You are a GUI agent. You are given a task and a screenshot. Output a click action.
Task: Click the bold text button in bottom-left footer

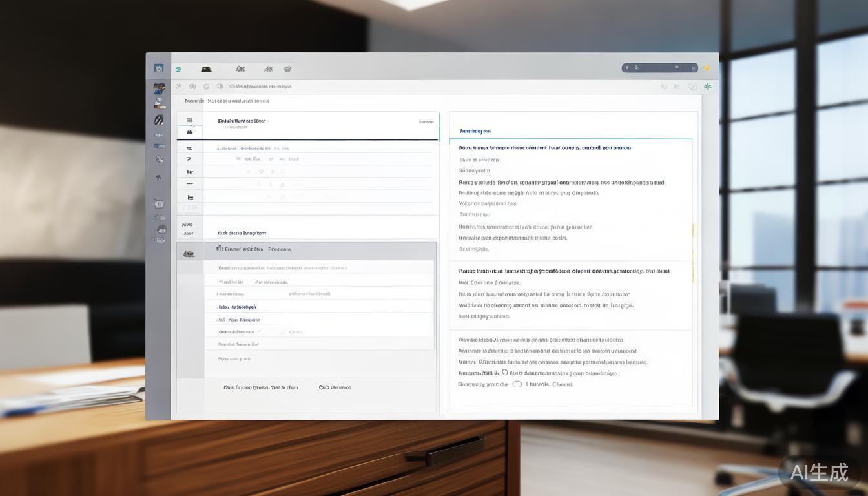pyautogui.click(x=261, y=387)
